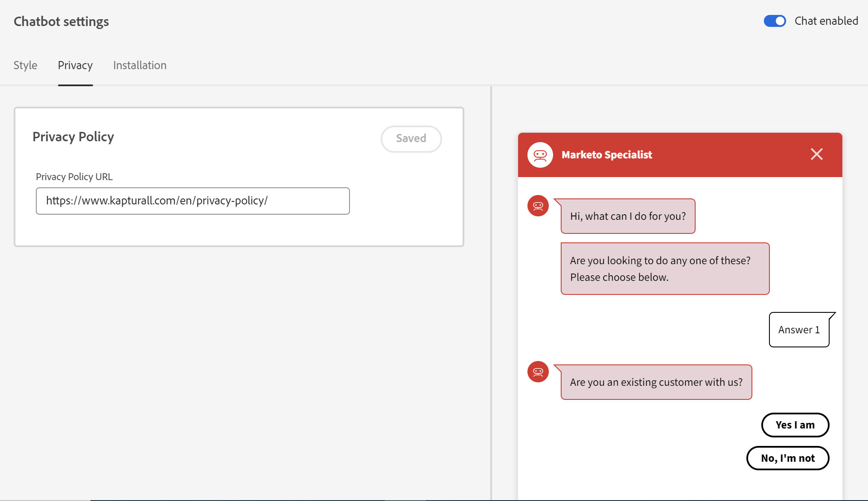Viewport: 868px width, 501px height.
Task: Click the 'Are you looking to do' message
Action: pos(664,269)
